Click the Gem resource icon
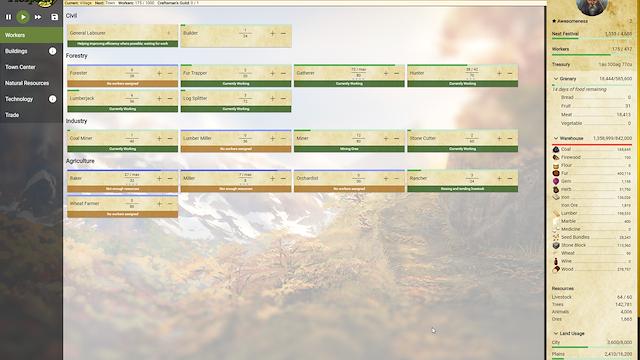 click(x=556, y=181)
